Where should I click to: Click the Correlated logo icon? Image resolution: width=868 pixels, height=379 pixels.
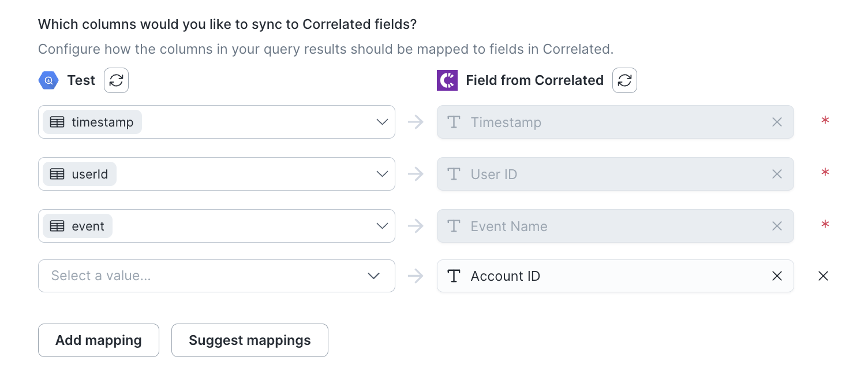tap(447, 80)
